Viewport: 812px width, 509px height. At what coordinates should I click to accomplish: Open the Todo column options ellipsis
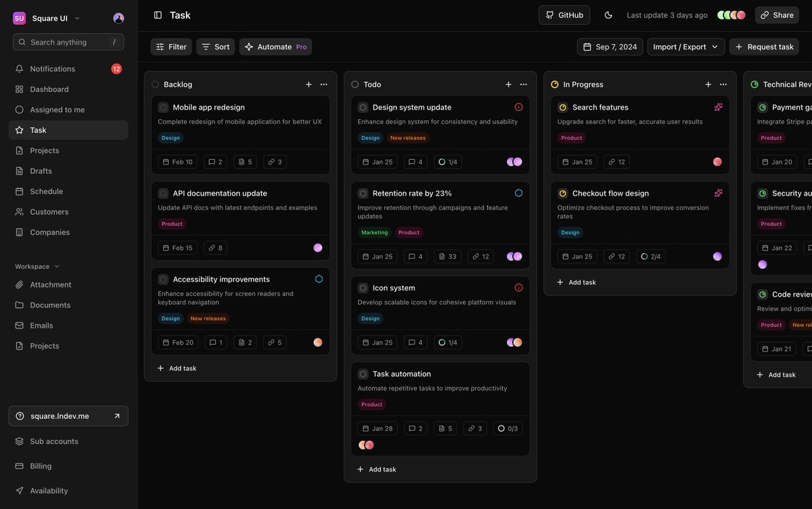[x=522, y=83]
